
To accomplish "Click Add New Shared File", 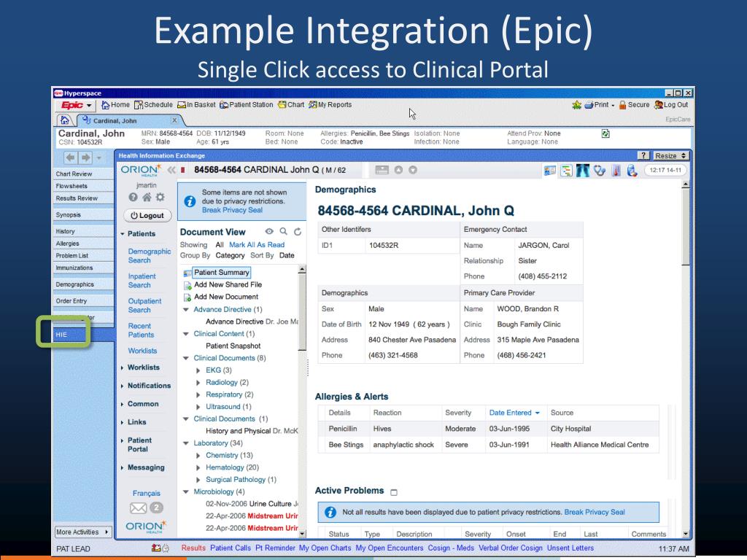I will click(x=228, y=284).
